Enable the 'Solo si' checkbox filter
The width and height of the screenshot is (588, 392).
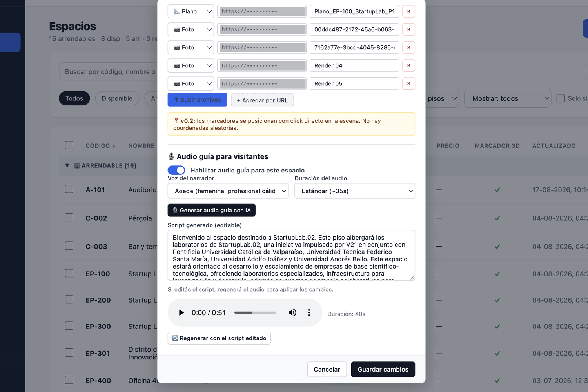561,98
